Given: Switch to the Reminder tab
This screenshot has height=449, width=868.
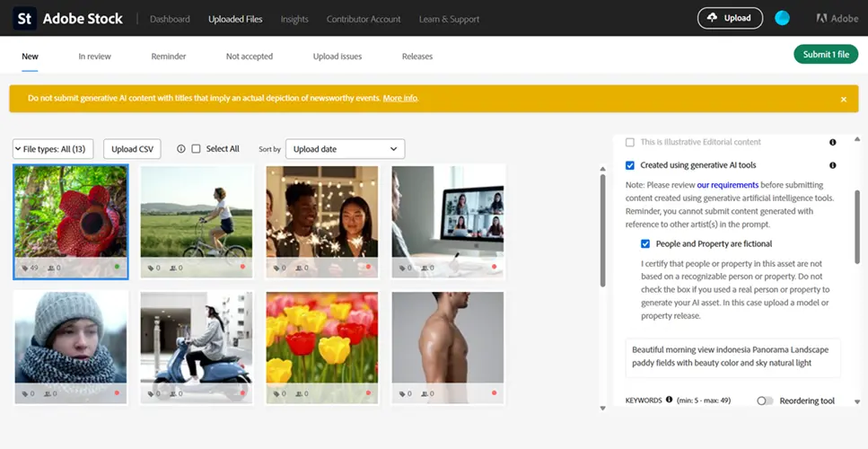Looking at the screenshot, I should [169, 56].
